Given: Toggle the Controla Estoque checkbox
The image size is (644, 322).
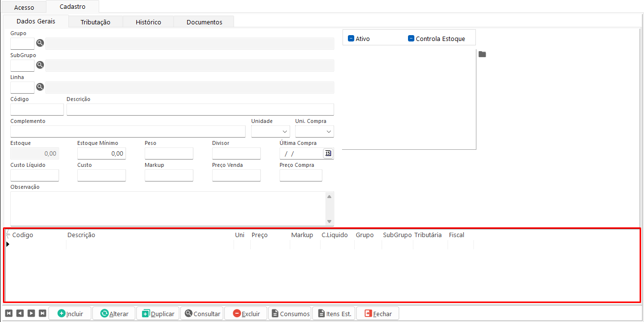Looking at the screenshot, I should 411,39.
